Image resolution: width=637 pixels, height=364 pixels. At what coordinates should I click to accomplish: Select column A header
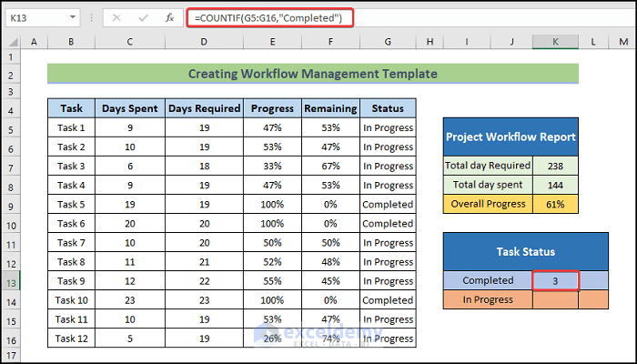pos(34,42)
